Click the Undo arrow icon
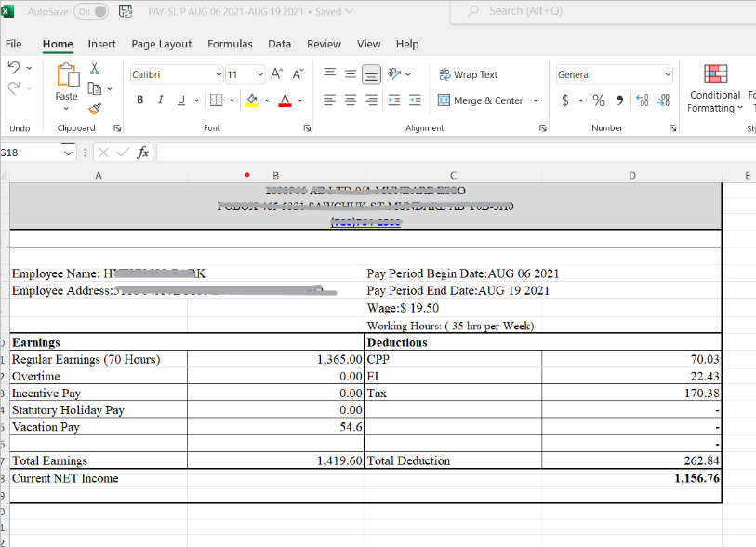The image size is (756, 547). [x=14, y=68]
